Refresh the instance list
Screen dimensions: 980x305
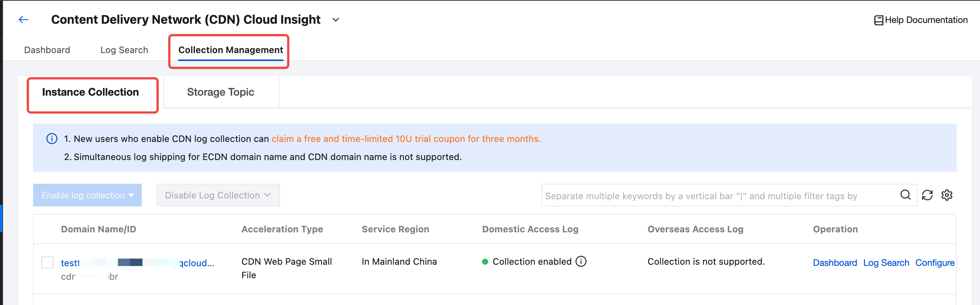[x=927, y=195]
